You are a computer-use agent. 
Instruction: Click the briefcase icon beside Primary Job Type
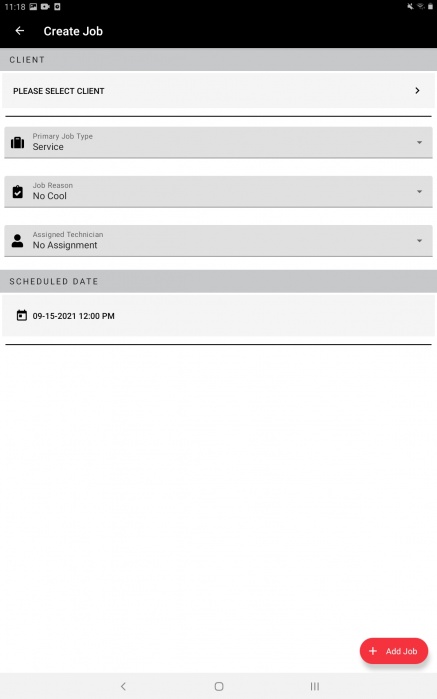(17, 143)
